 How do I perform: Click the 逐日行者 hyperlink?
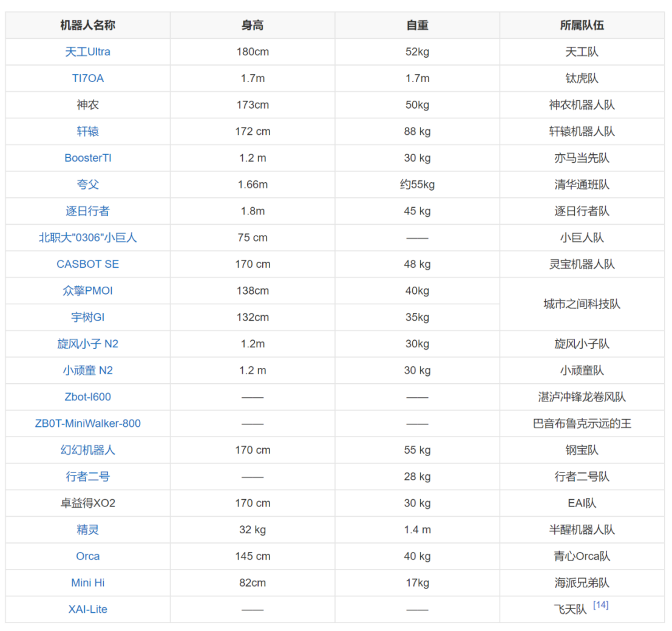(87, 211)
